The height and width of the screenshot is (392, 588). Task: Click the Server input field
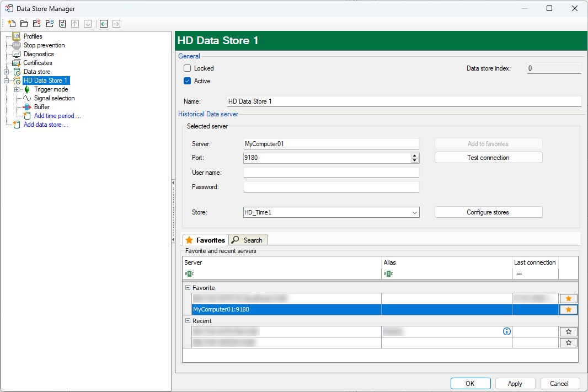click(x=331, y=144)
